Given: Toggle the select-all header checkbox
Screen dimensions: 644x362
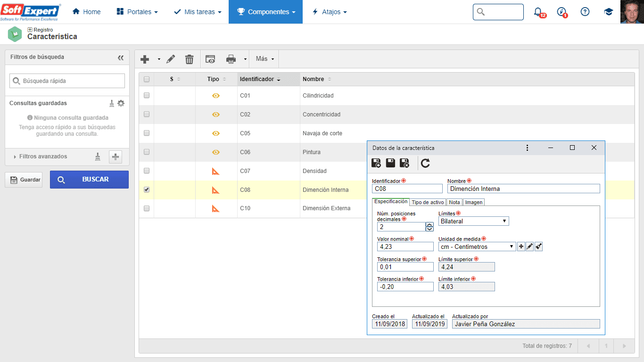Looking at the screenshot, I should point(147,79).
